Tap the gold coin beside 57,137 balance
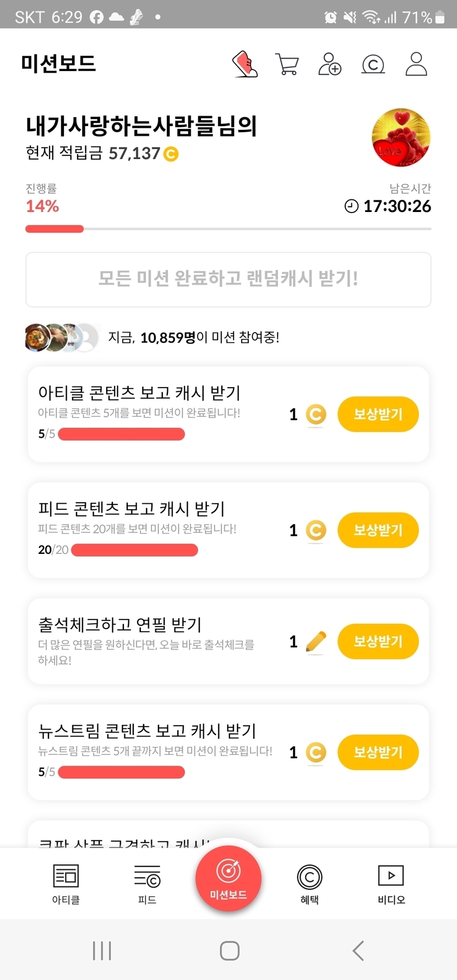Image resolution: width=457 pixels, height=980 pixels. tap(171, 154)
